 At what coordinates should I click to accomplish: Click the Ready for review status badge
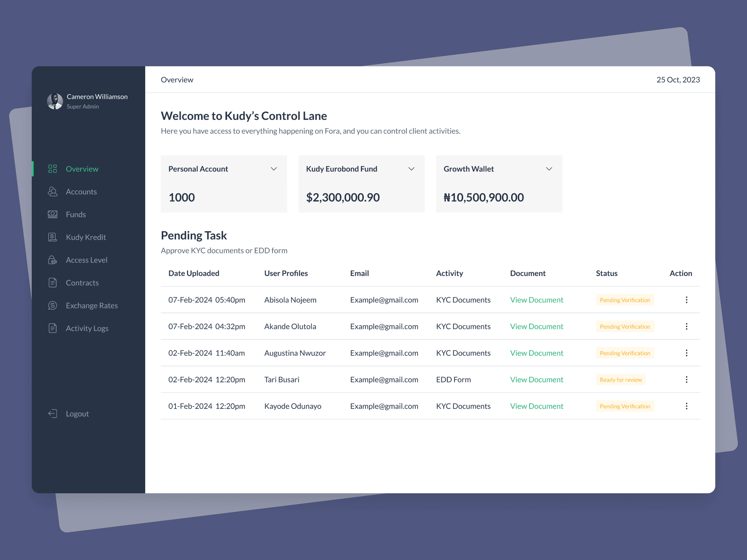620,380
